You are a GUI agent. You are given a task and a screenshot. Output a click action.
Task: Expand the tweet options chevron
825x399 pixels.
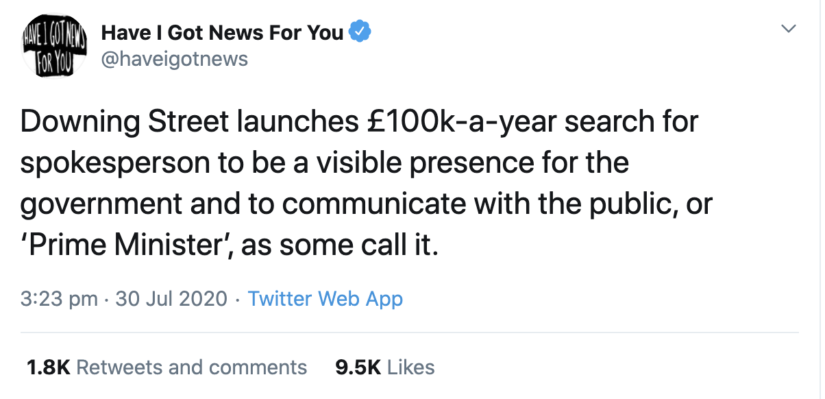coord(789,29)
